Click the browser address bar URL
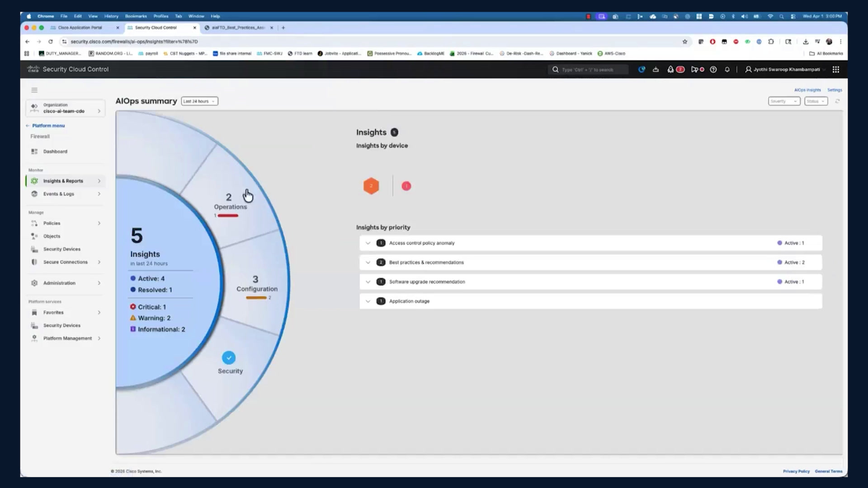Screen dimensions: 868x488 click(134, 42)
